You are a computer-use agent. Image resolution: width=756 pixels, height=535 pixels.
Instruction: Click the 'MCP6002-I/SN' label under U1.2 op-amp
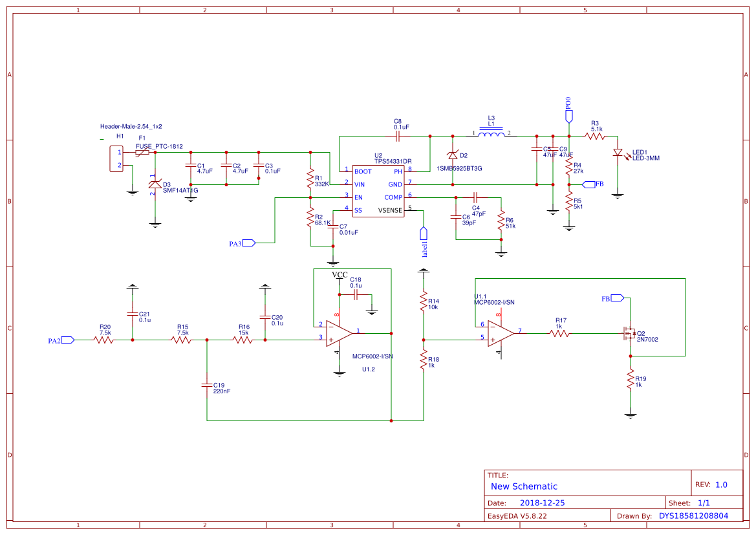pos(373,356)
